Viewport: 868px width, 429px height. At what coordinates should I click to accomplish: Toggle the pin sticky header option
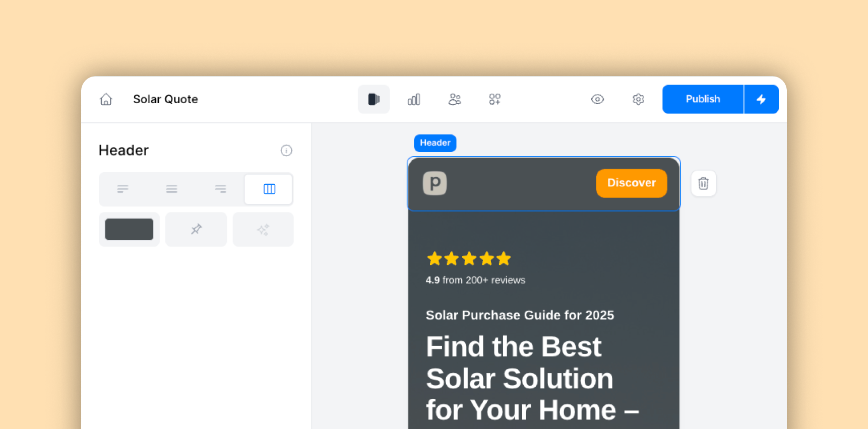[196, 229]
